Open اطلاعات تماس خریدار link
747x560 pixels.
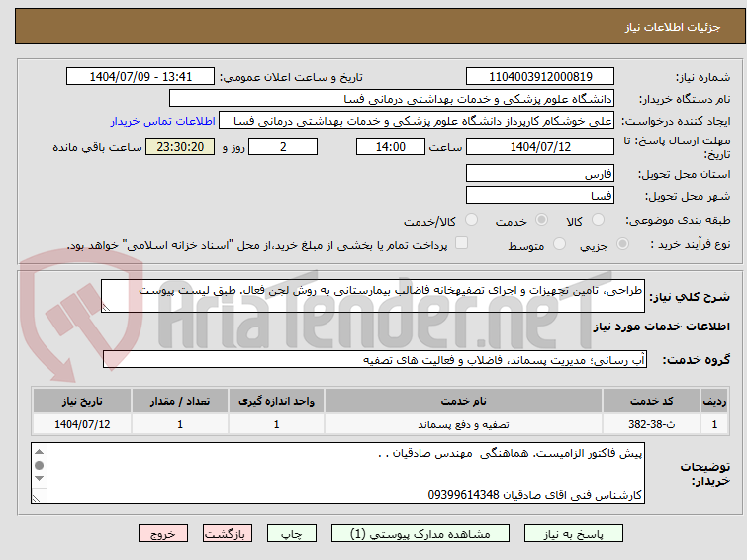coord(163,121)
